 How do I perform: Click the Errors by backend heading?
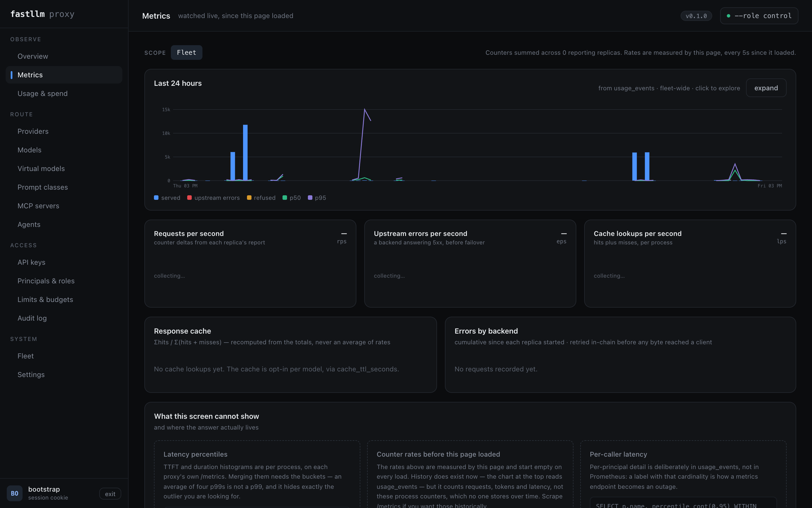[x=486, y=331]
